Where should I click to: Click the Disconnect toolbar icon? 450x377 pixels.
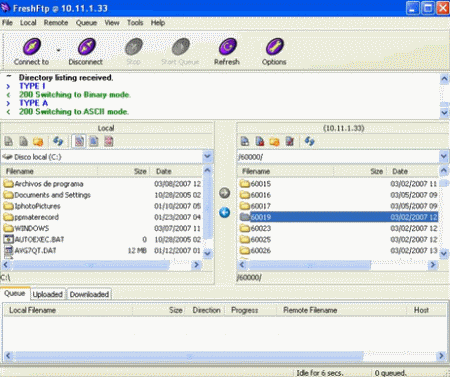[87, 46]
